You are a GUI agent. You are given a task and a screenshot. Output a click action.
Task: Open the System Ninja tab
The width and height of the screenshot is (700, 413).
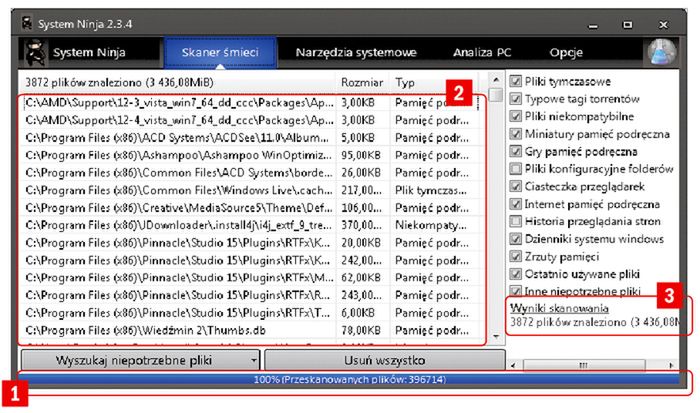[x=89, y=53]
